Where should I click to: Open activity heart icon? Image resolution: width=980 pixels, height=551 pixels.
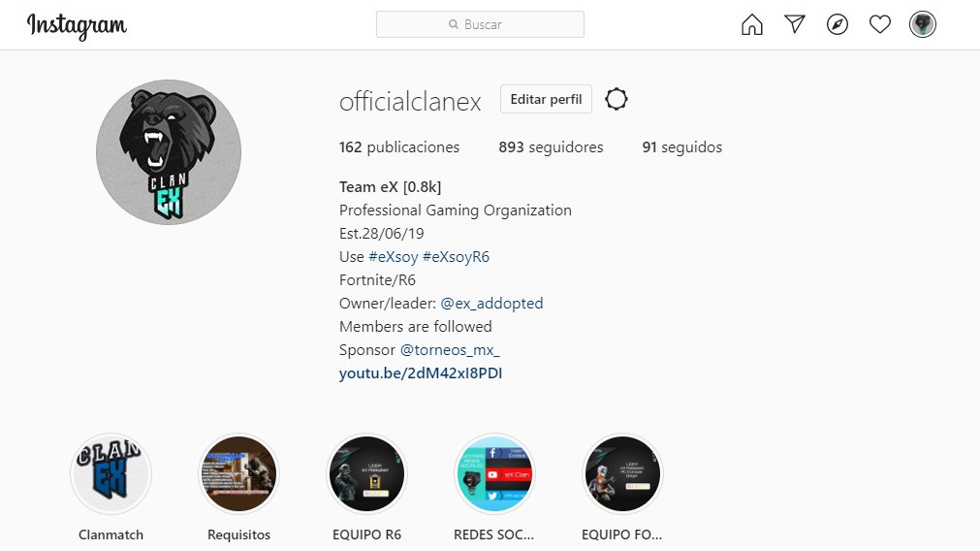[x=880, y=24]
